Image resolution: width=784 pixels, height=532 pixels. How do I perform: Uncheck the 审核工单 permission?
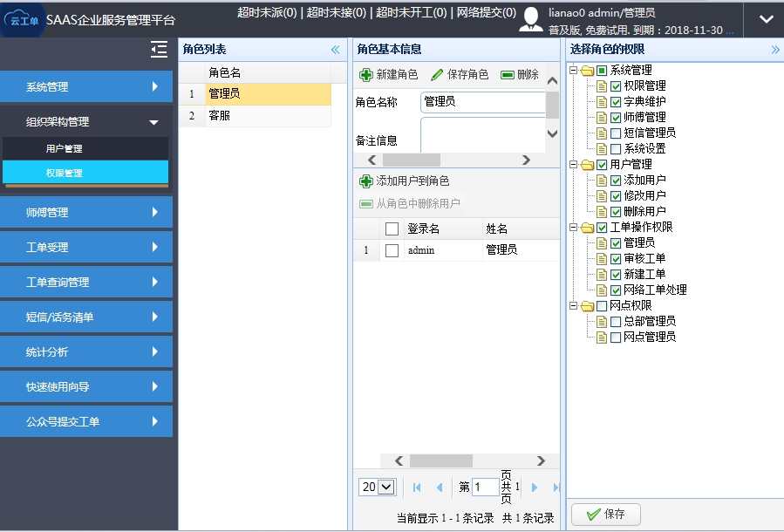coord(616,259)
